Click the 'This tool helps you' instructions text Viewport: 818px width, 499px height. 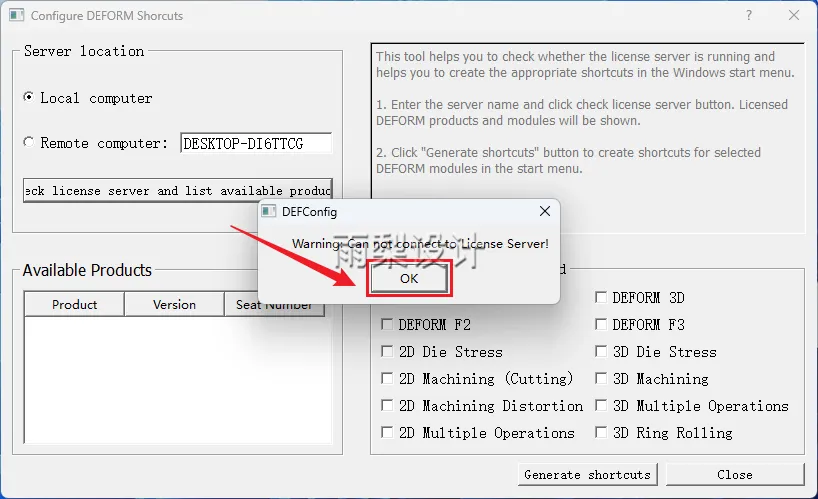[585, 113]
